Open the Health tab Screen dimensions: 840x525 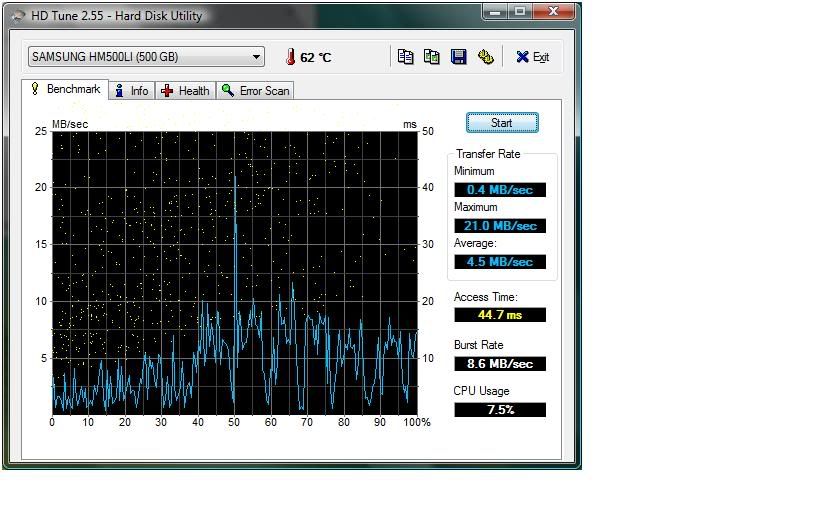pos(185,91)
